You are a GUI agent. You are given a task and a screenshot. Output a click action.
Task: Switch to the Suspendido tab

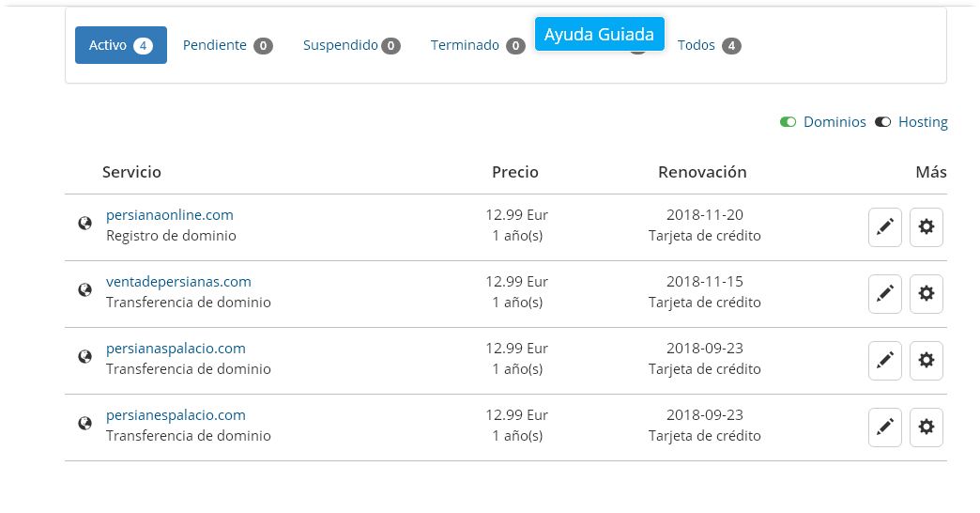(x=352, y=45)
